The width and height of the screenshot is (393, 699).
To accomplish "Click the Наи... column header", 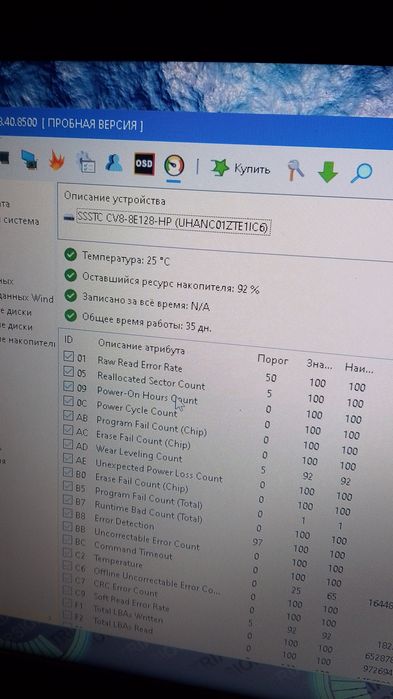I will pyautogui.click(x=359, y=368).
